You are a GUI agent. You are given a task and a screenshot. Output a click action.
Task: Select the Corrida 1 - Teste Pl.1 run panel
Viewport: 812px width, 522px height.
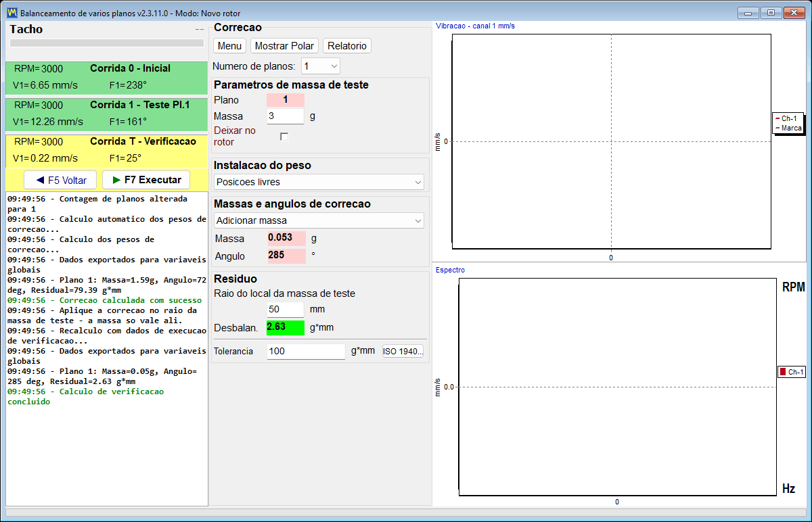coord(106,114)
